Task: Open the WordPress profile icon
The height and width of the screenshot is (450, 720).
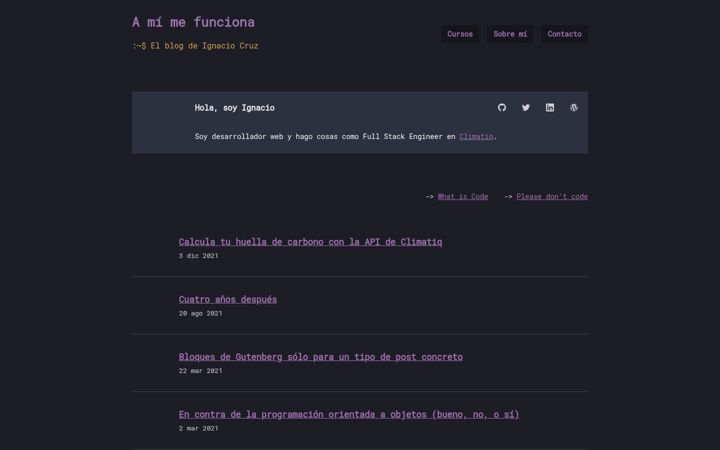Action: pos(574,107)
